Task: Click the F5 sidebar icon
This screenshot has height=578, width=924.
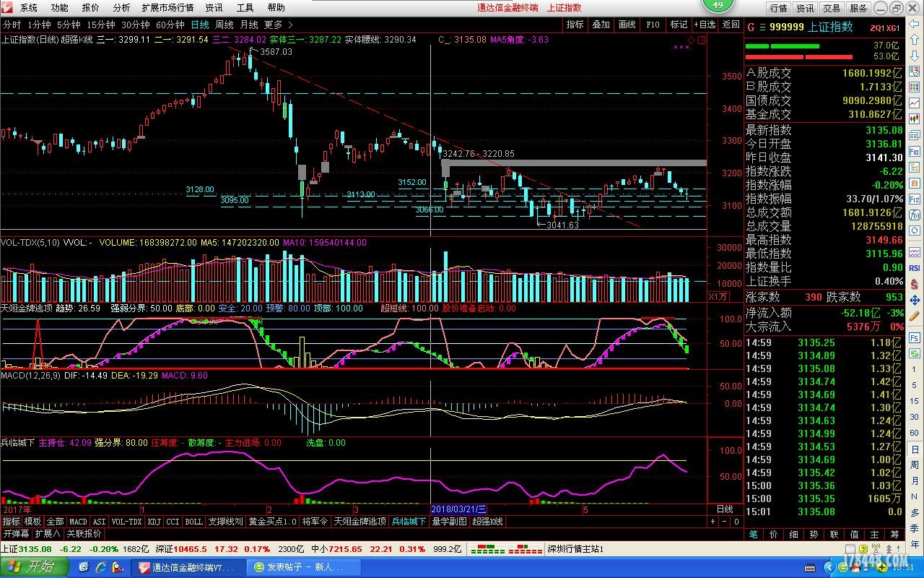Action: (x=915, y=337)
